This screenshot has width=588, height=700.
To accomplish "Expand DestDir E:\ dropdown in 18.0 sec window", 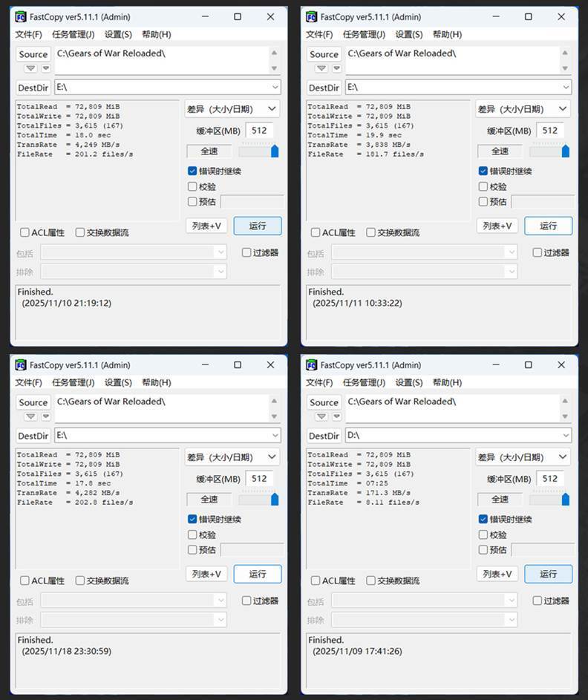I will pyautogui.click(x=275, y=87).
